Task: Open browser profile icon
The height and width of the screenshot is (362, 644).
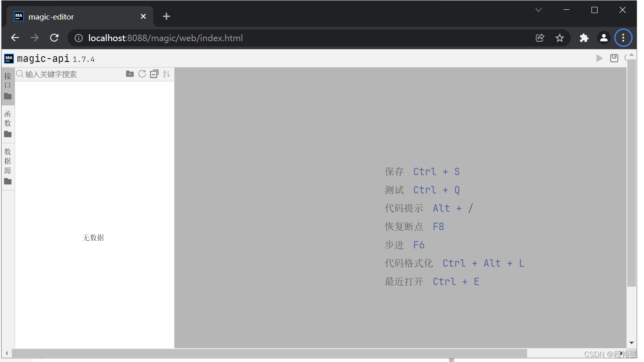Action: coord(604,38)
